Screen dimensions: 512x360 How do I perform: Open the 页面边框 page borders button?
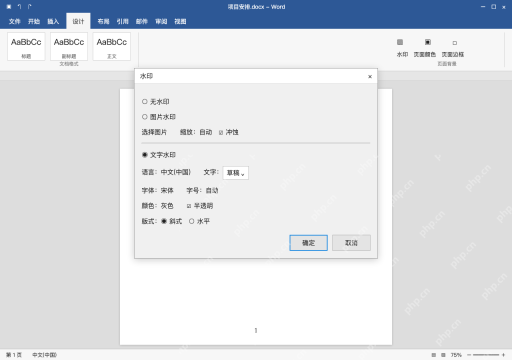tap(453, 48)
